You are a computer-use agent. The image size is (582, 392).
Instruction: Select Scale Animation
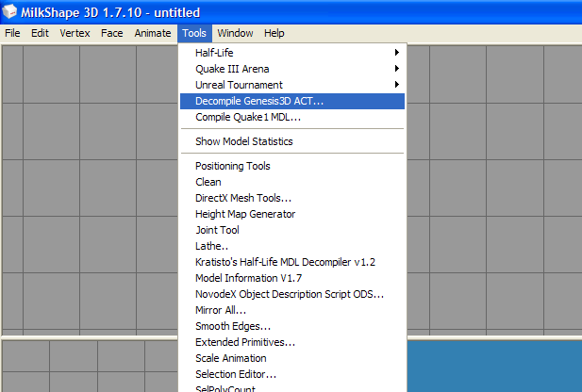coord(292,358)
